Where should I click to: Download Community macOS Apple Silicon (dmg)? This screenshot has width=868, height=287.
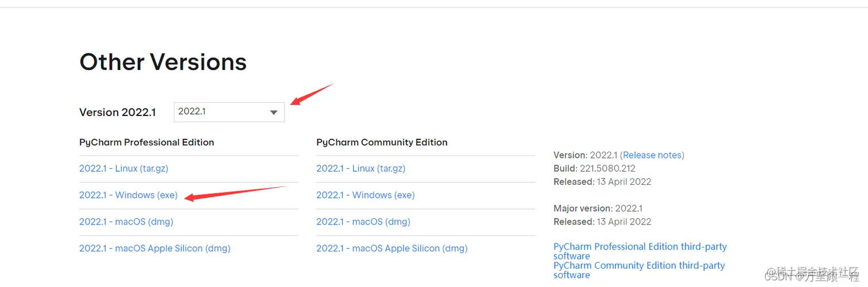[392, 249]
